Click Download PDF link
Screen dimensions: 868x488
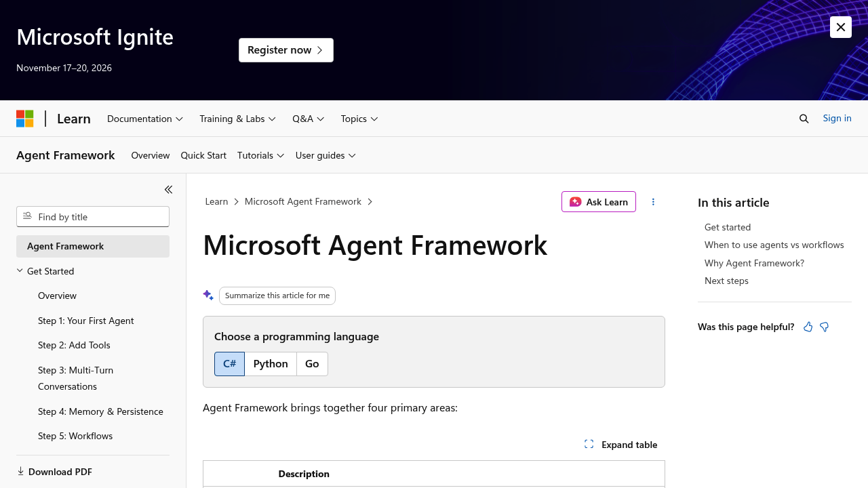[x=60, y=472]
